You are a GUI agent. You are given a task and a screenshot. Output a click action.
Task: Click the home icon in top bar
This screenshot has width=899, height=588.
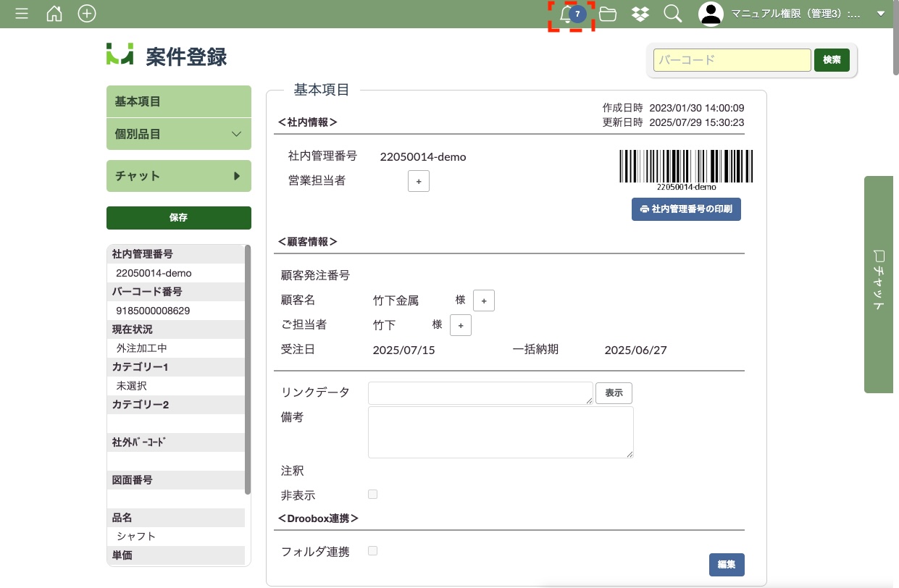(x=54, y=14)
